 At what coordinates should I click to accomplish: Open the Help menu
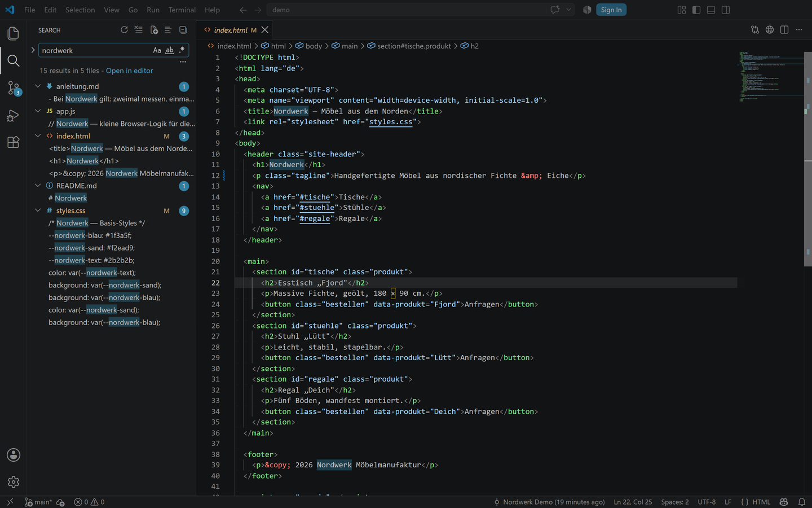pyautogui.click(x=213, y=10)
